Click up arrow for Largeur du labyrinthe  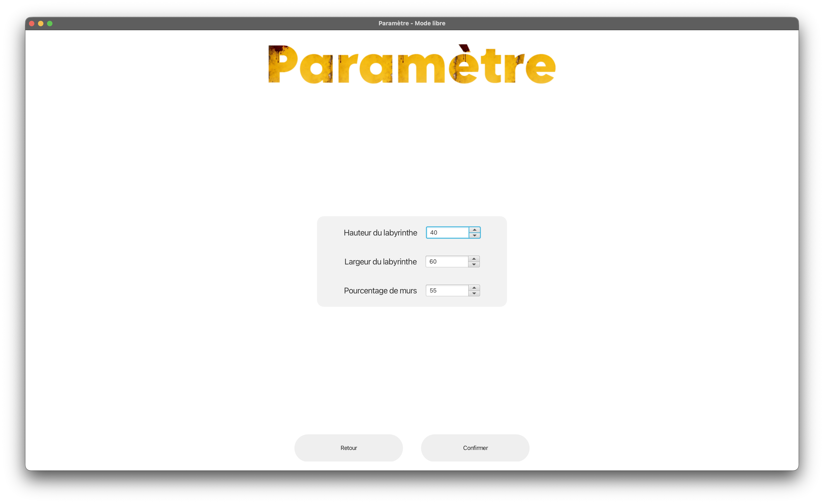(x=474, y=259)
